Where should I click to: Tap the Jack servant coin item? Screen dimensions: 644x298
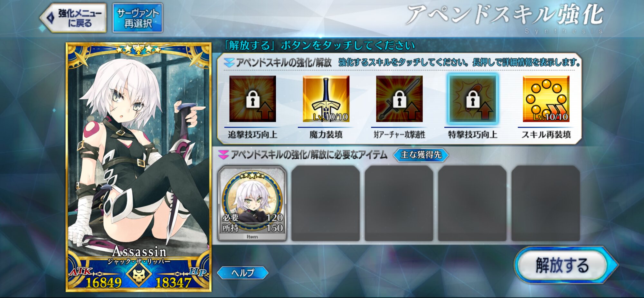pyautogui.click(x=252, y=203)
